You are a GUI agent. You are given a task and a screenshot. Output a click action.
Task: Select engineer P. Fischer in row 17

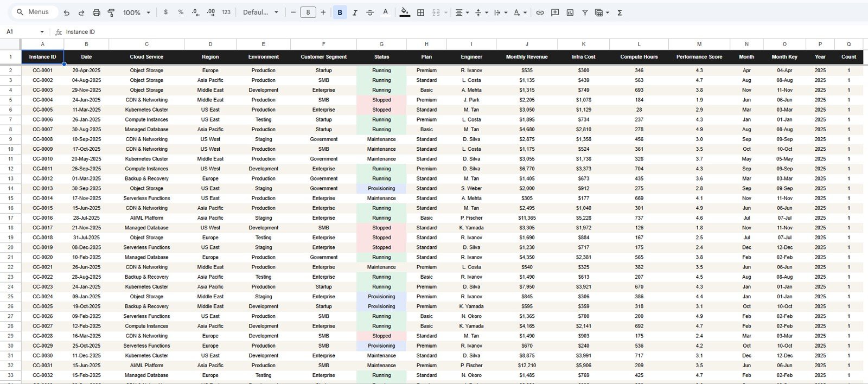[471, 218]
